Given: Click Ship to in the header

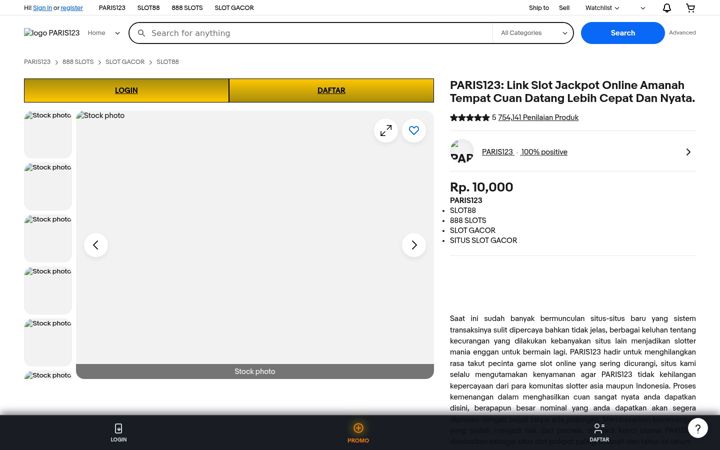Looking at the screenshot, I should [539, 8].
